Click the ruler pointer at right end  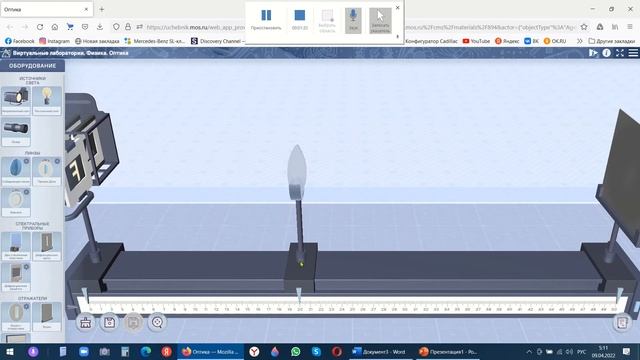point(620,295)
